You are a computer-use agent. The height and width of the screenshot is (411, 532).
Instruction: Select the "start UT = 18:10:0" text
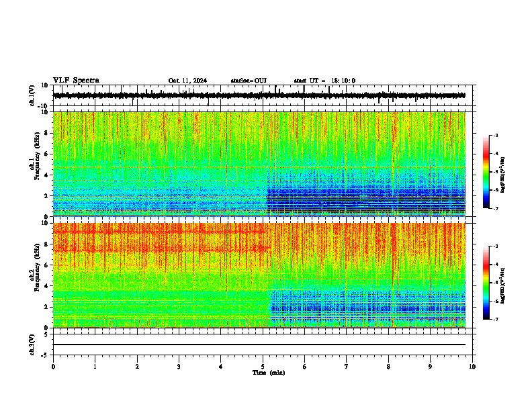click(x=324, y=81)
